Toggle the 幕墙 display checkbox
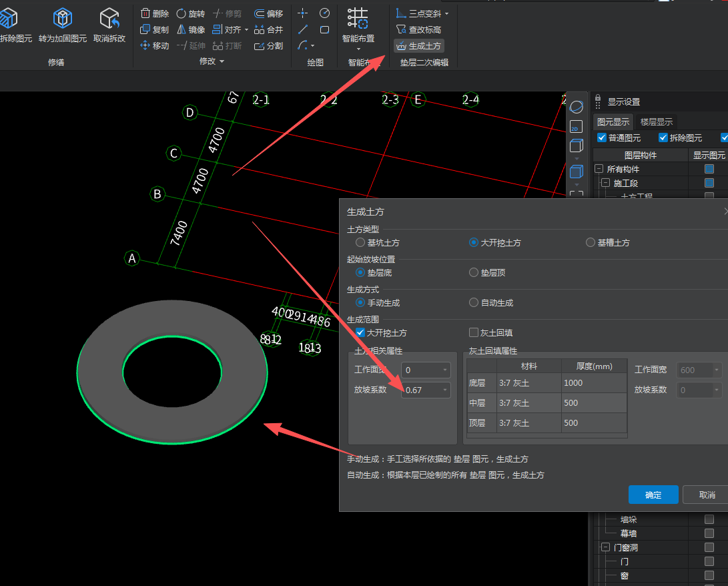728x586 pixels. coord(709,533)
